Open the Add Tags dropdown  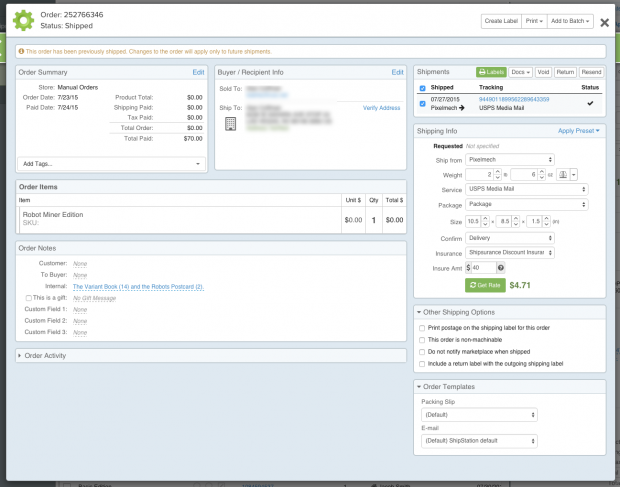click(x=112, y=163)
